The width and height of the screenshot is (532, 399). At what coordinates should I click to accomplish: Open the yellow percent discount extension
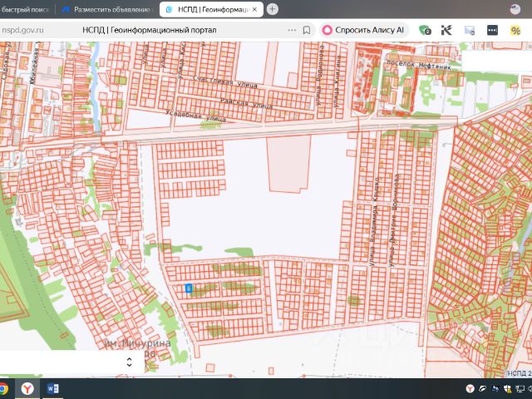tap(515, 30)
